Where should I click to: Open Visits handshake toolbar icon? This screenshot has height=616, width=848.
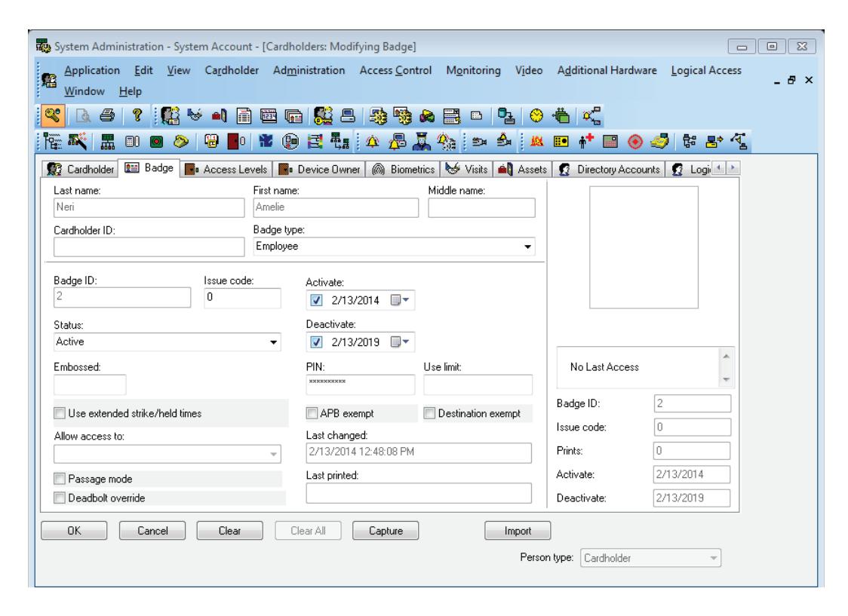[x=195, y=115]
